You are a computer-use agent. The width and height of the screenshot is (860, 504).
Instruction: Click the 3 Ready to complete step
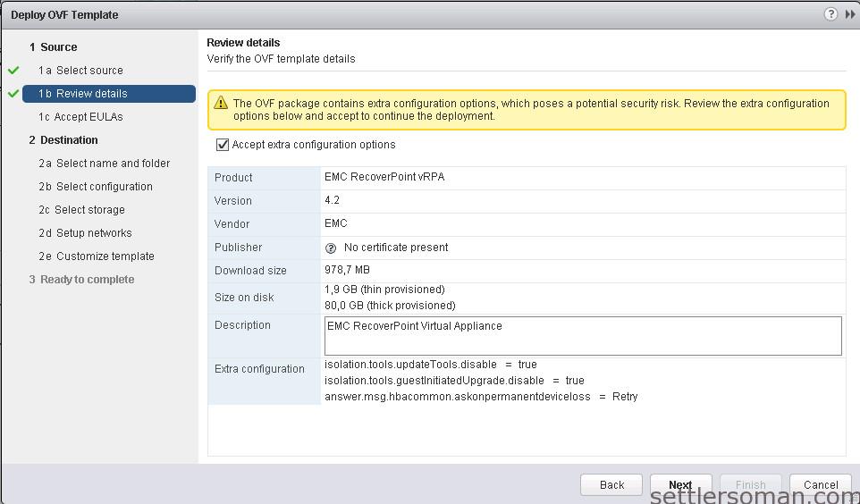pyautogui.click(x=81, y=280)
